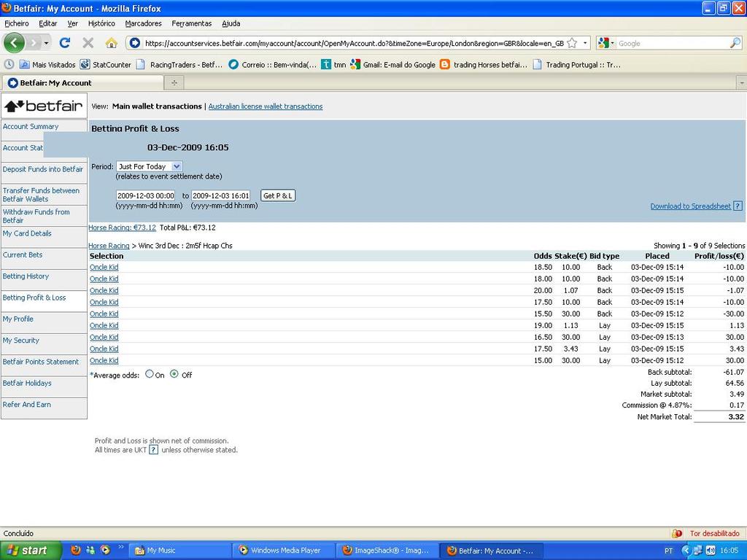
Task: Click the volume icon in system tray
Action: 711,551
